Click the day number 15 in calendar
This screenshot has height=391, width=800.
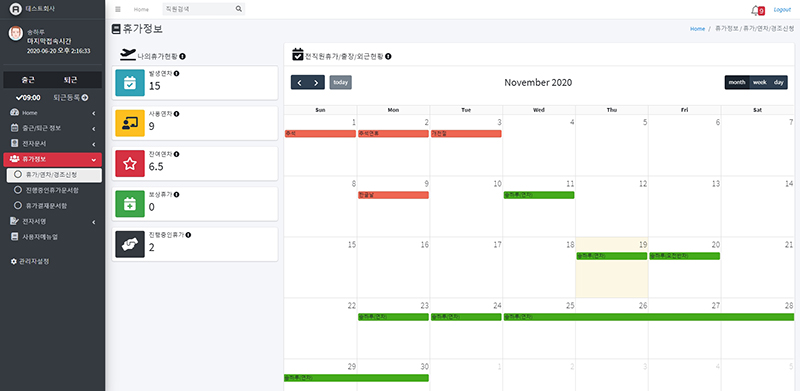click(352, 245)
